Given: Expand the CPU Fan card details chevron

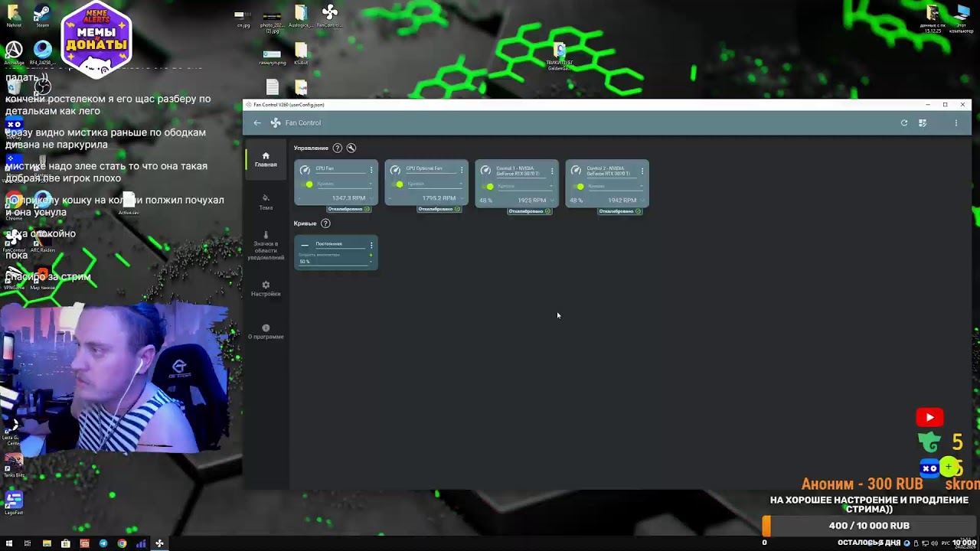Looking at the screenshot, I should pyautogui.click(x=371, y=199).
